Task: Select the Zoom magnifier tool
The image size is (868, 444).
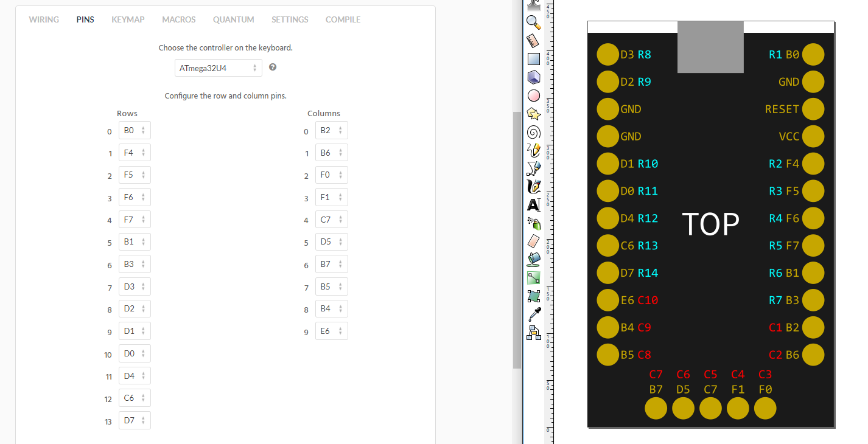Action: (x=533, y=23)
